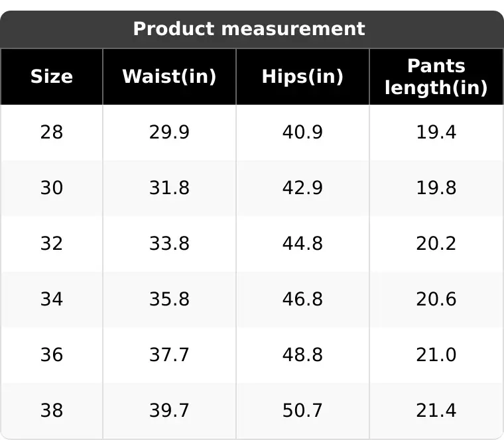Viewport: 504px width, 440px height.
Task: Click waist value 29.9
Action: (x=169, y=133)
